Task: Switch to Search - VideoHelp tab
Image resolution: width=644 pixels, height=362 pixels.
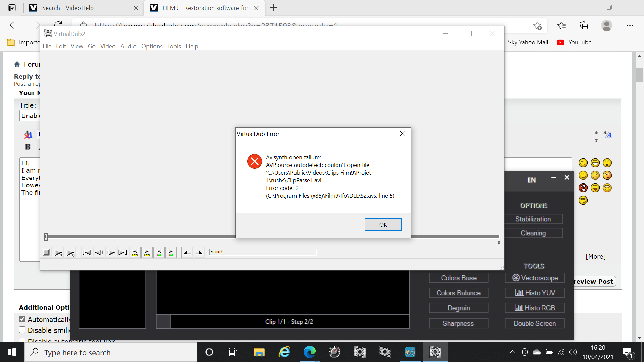Action: tap(83, 8)
